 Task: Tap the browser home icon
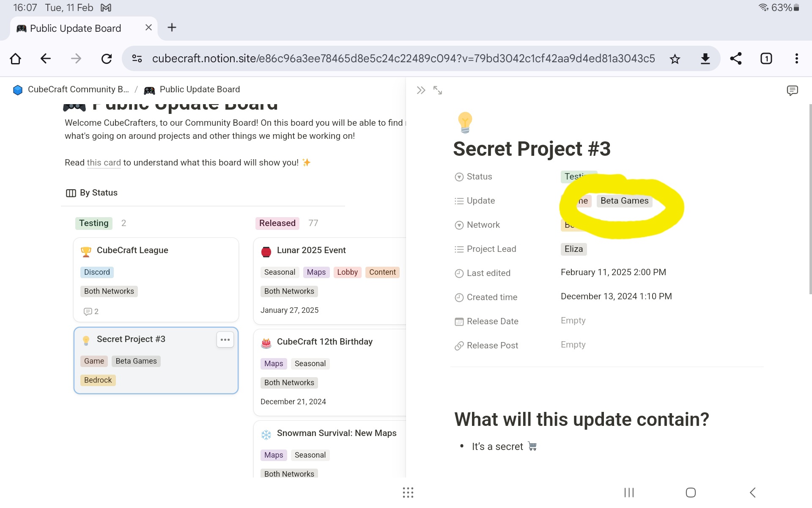tap(16, 58)
